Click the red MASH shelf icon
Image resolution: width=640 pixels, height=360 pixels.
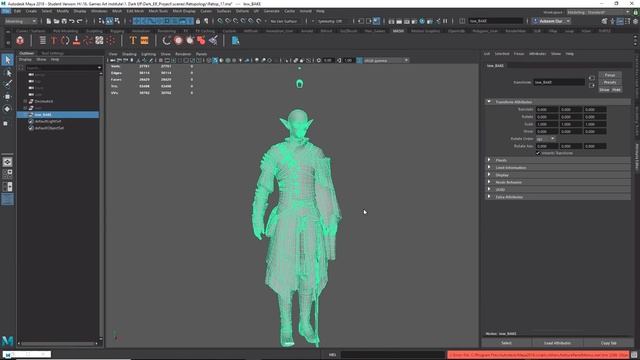point(20,40)
